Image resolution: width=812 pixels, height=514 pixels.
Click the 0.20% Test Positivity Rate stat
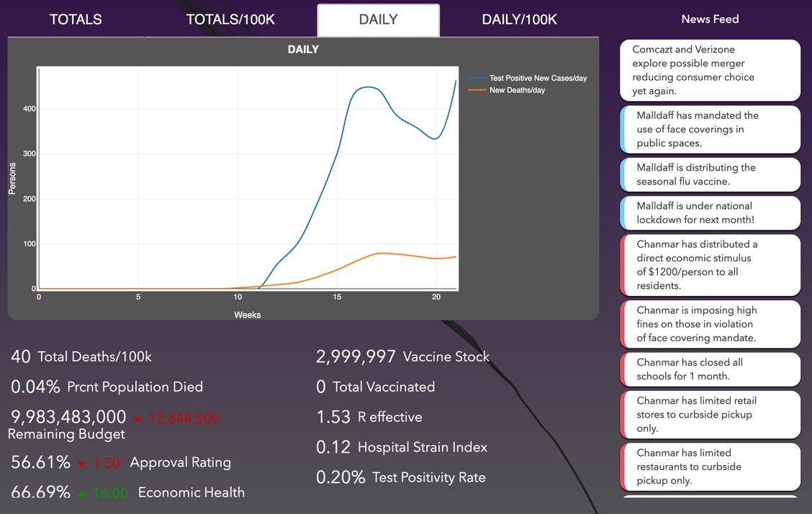[401, 477]
